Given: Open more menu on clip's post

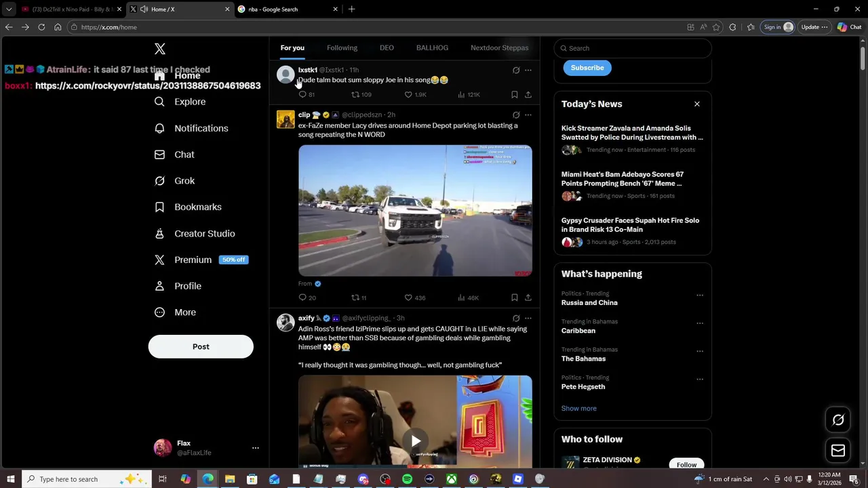Looking at the screenshot, I should [x=528, y=115].
